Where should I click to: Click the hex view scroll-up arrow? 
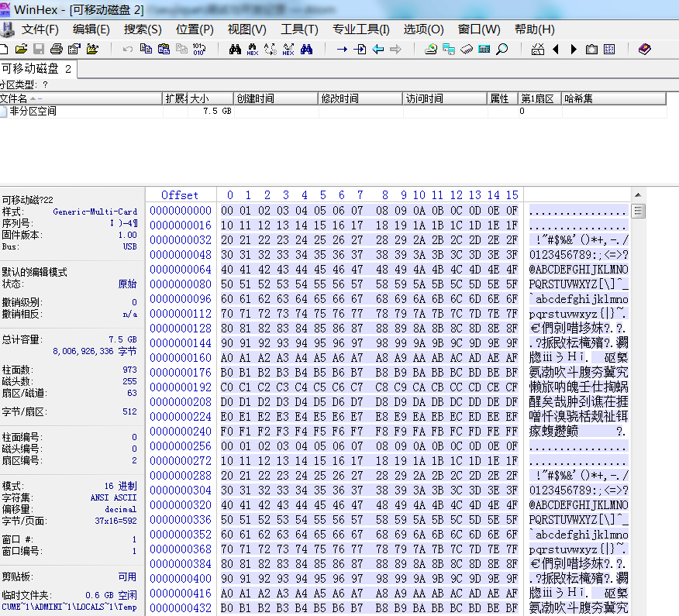(638, 195)
